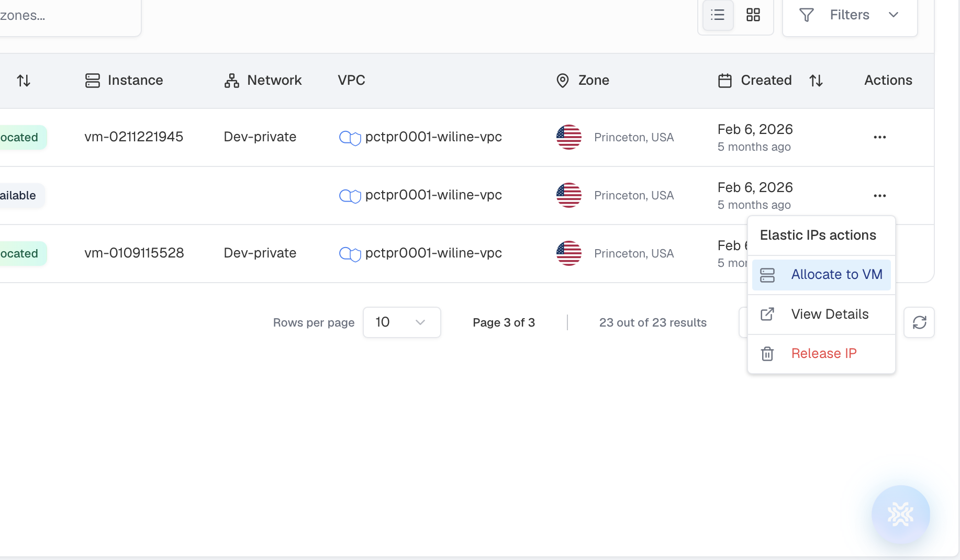Click the VPC column header
Image resolution: width=960 pixels, height=560 pixels.
click(352, 80)
